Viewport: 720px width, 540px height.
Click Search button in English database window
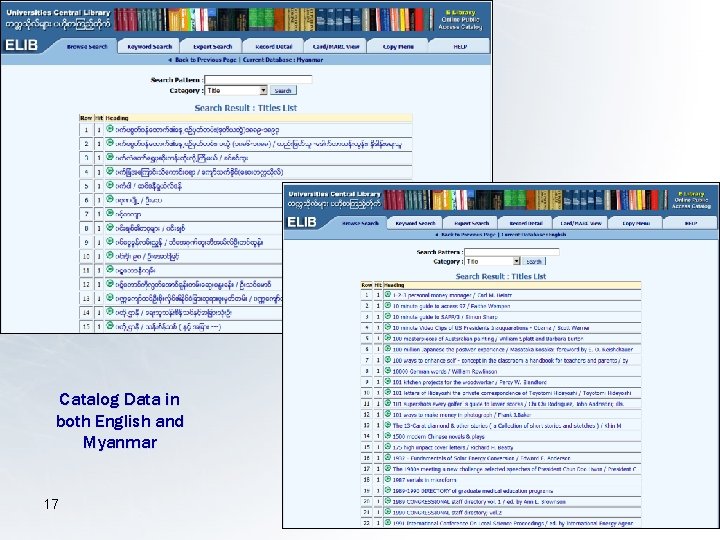[x=534, y=261]
